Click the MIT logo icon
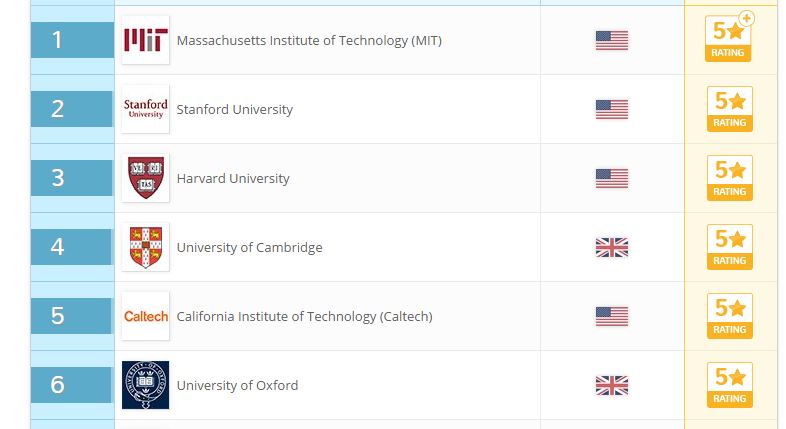Viewport: 786px width, 429px height. tap(145, 40)
